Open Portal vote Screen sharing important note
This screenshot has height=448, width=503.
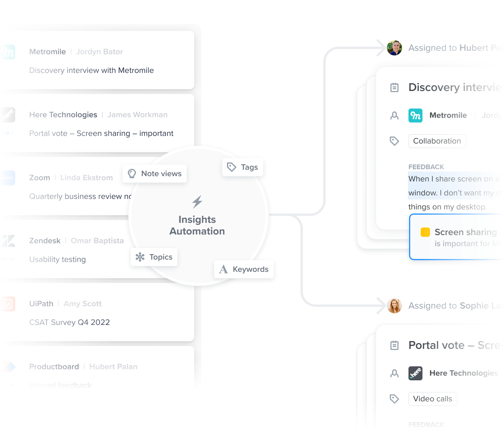tap(101, 133)
